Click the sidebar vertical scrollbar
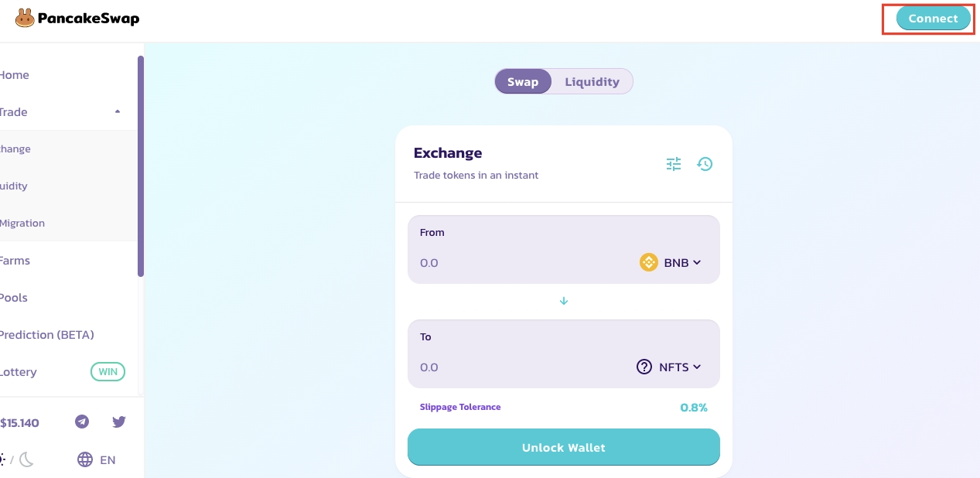 pyautogui.click(x=141, y=166)
